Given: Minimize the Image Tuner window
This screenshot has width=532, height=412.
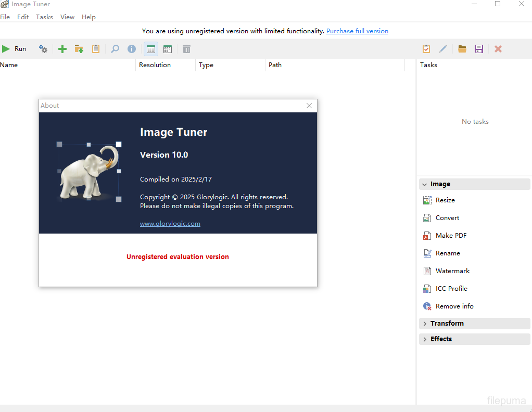Looking at the screenshot, I should coord(474,4).
